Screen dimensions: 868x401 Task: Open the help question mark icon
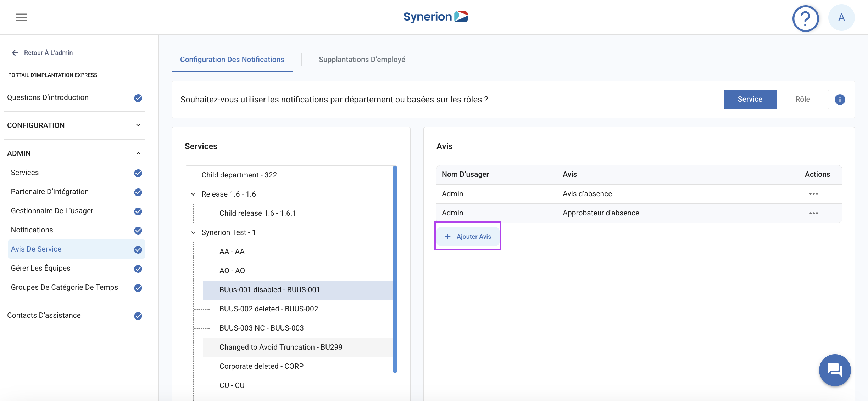click(x=806, y=18)
